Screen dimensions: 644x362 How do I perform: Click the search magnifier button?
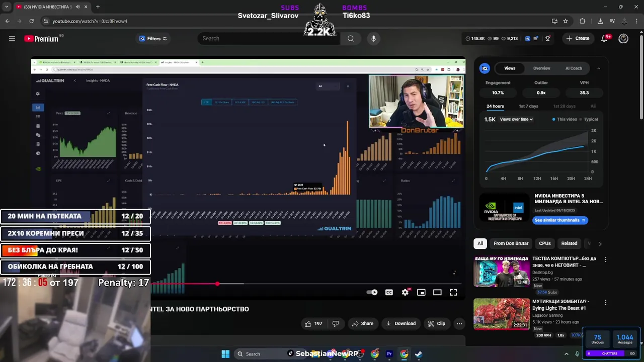[351, 39]
